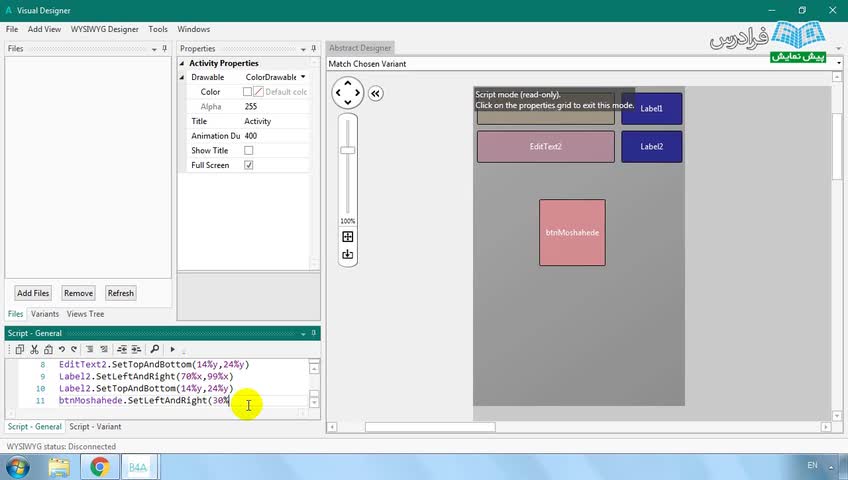
Task: Open File Explorer from the taskbar
Action: pyautogui.click(x=59, y=466)
